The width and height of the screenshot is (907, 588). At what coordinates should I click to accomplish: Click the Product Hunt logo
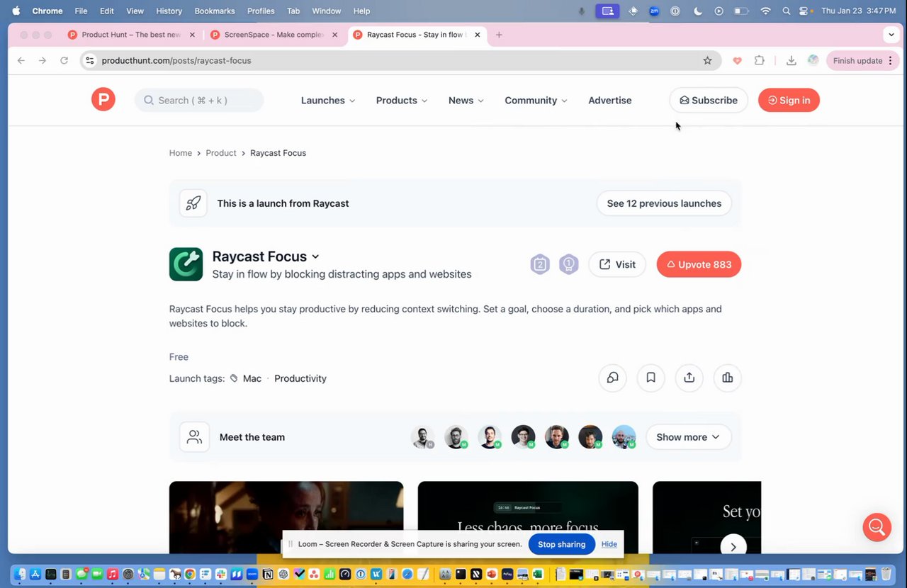[103, 100]
